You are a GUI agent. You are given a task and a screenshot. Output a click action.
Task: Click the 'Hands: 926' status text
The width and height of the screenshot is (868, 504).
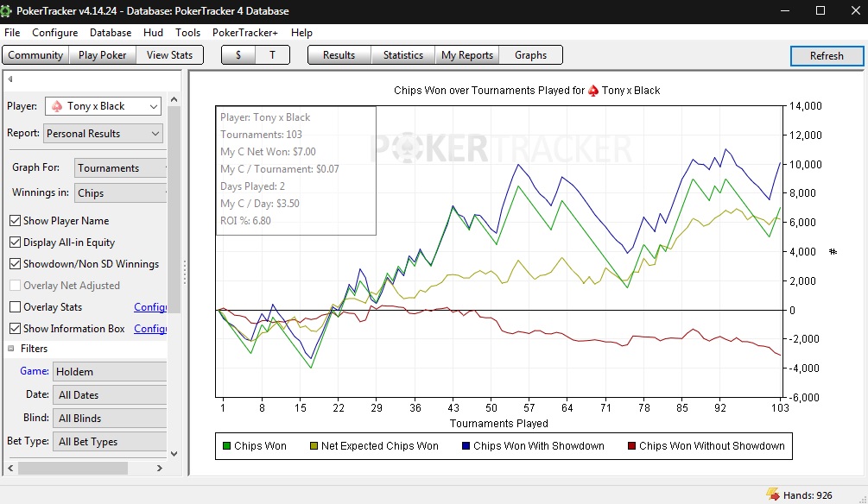pyautogui.click(x=808, y=495)
